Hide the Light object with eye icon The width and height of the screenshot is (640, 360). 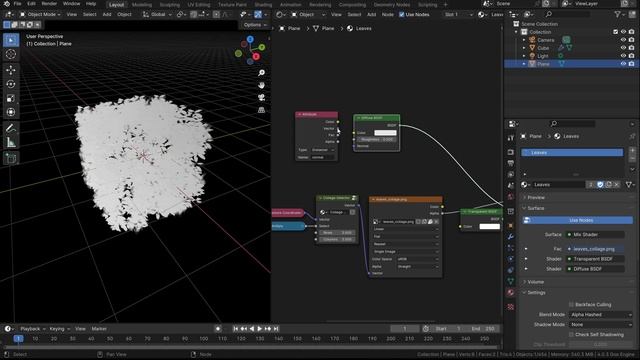tap(623, 56)
